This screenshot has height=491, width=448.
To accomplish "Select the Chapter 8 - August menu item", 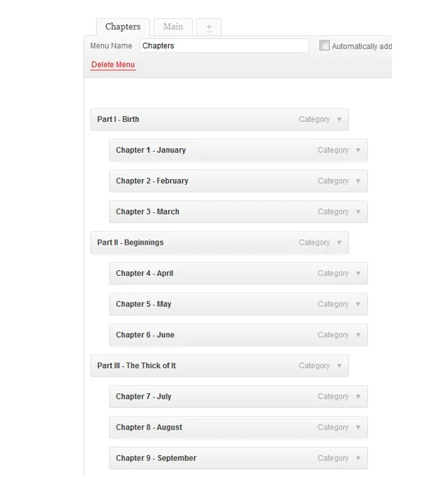I will [x=238, y=427].
